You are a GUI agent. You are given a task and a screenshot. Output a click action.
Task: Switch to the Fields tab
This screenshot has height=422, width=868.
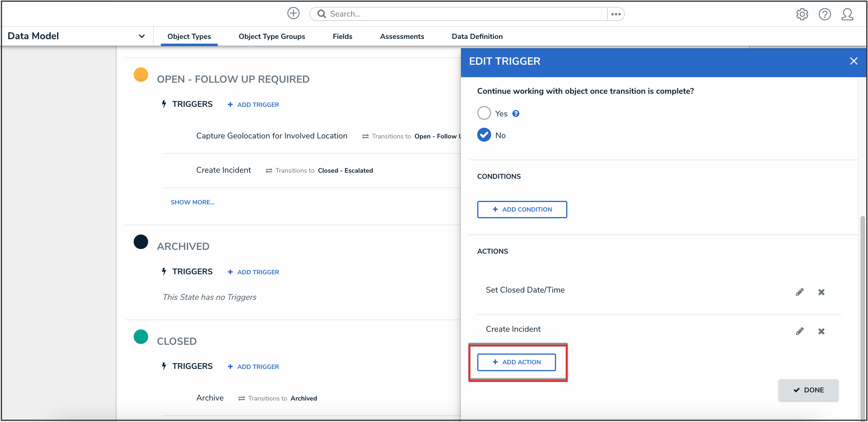[x=342, y=37]
